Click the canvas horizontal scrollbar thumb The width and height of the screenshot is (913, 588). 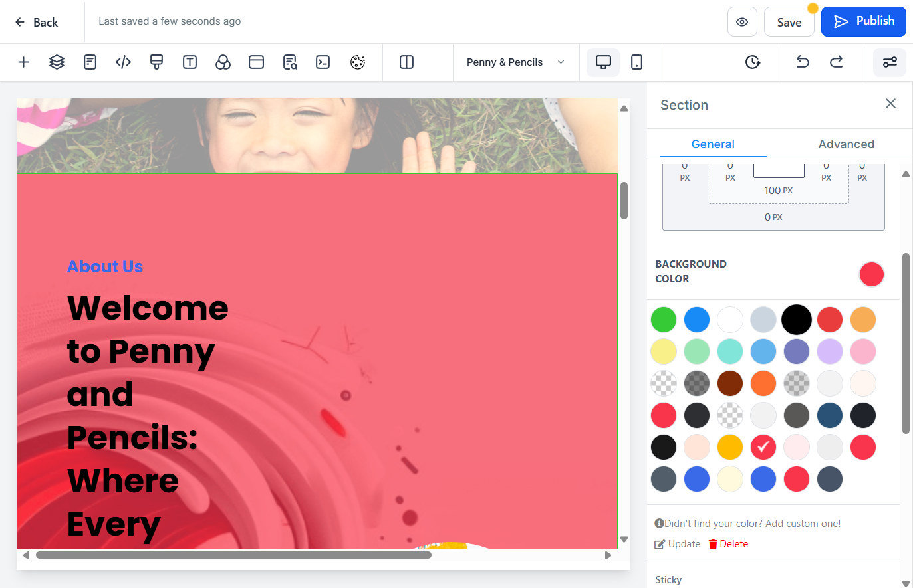click(233, 555)
